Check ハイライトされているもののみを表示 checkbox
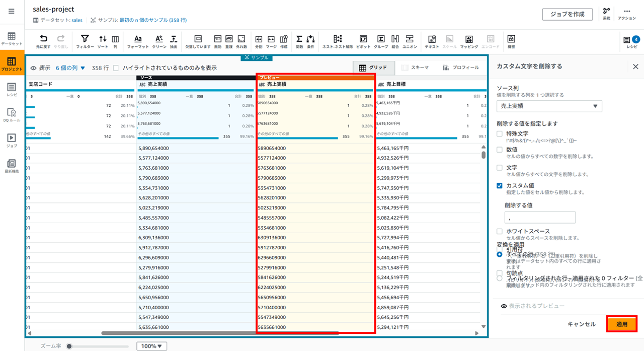Image resolution: width=644 pixels, height=351 pixels. point(116,67)
